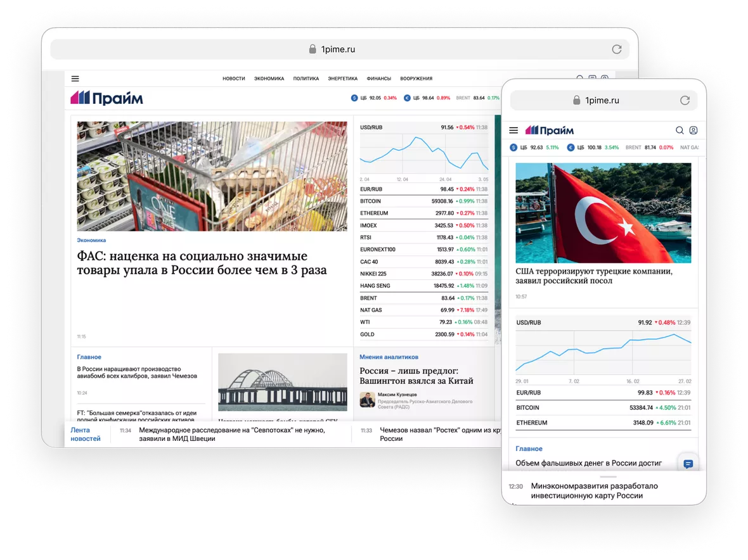Click Максим Кузнецов's author avatar
The width and height of the screenshot is (748, 560).
point(367,400)
